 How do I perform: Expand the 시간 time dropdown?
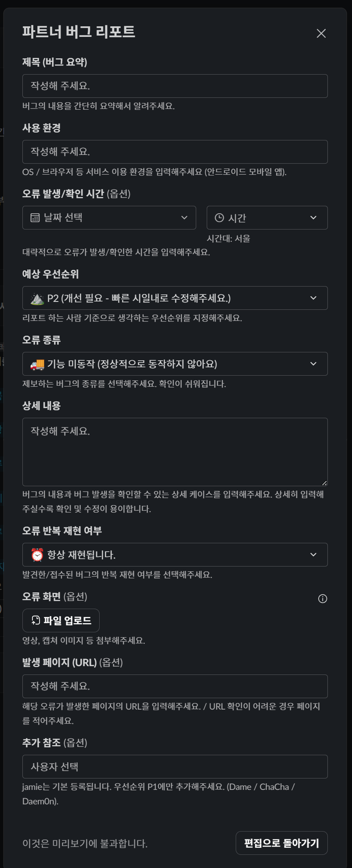(266, 217)
